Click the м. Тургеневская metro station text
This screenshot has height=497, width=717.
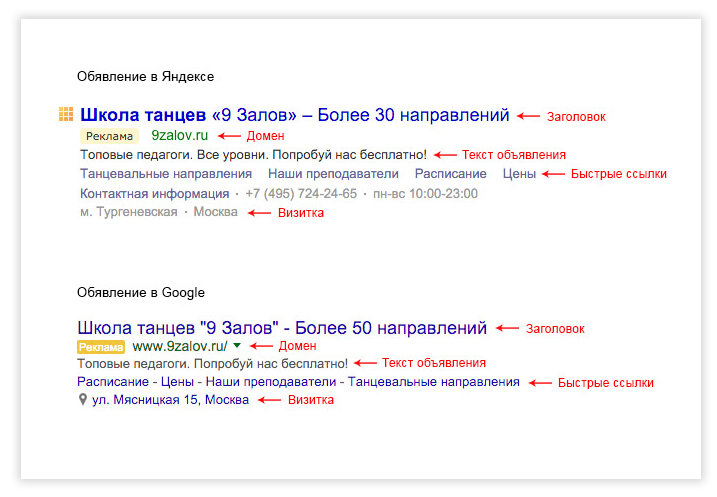coord(129,212)
